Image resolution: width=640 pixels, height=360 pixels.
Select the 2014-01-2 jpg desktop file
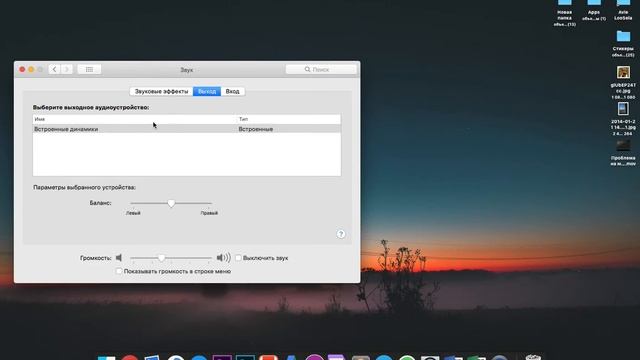(623, 119)
